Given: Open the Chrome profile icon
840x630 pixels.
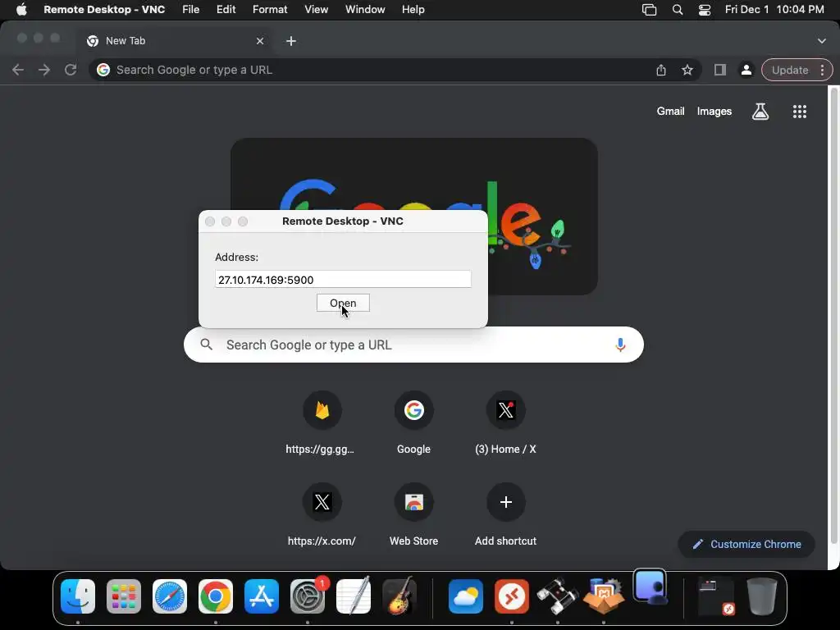Looking at the screenshot, I should (746, 70).
